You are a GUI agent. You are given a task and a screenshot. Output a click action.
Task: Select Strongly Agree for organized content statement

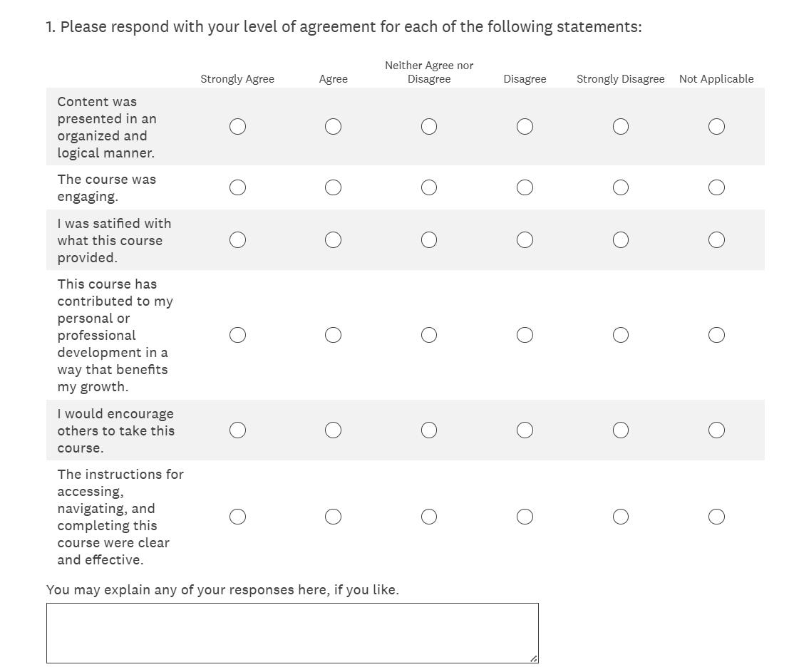click(x=237, y=127)
